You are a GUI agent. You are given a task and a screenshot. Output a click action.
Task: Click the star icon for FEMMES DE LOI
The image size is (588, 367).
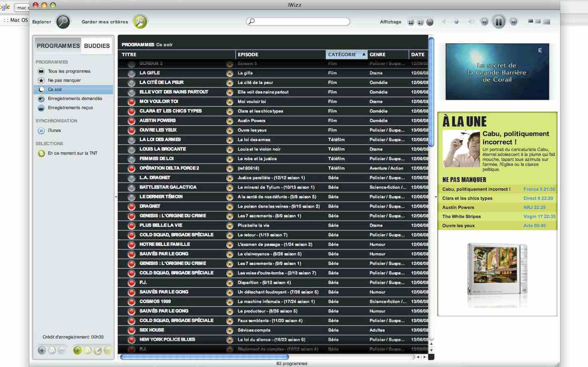(x=230, y=159)
